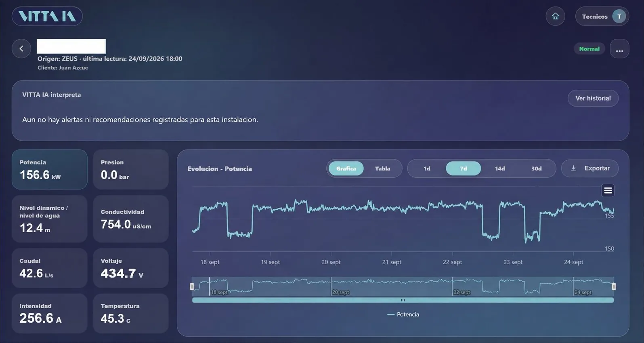Click the Ver historial button
Screen dimensions: 644x343
593,98
